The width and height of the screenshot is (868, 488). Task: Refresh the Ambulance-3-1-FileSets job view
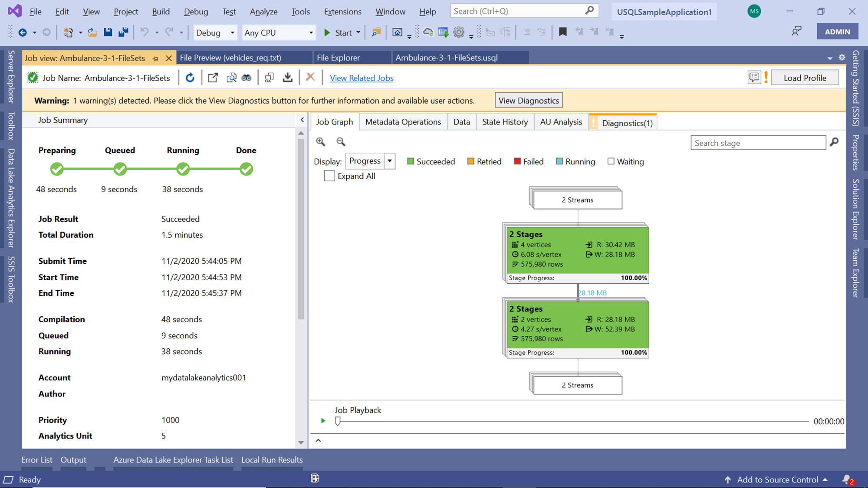[x=190, y=78]
